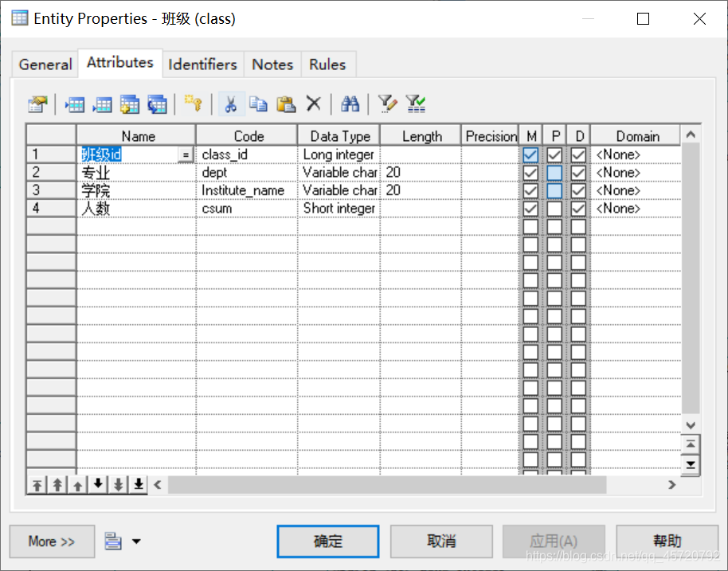Click the Code cell csum

(x=247, y=209)
